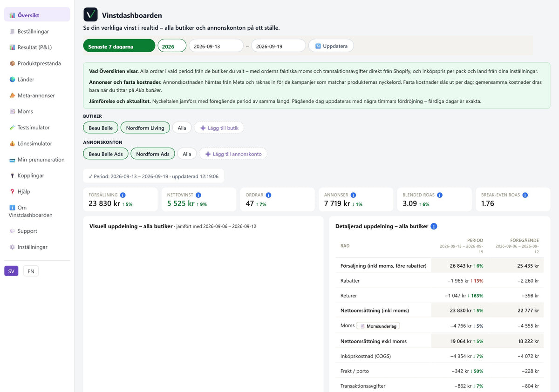Select the Senaste 7 dagarna range
The width and height of the screenshot is (559, 392).
pyautogui.click(x=119, y=46)
